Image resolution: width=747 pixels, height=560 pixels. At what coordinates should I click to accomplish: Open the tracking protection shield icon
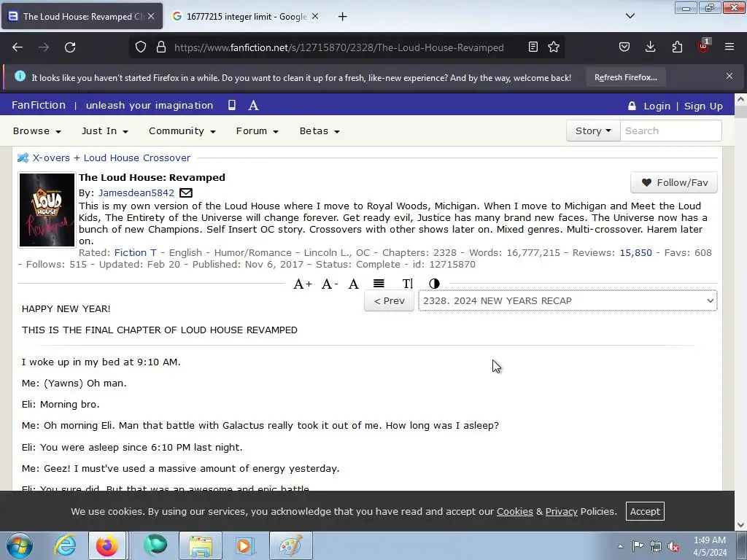pos(141,47)
